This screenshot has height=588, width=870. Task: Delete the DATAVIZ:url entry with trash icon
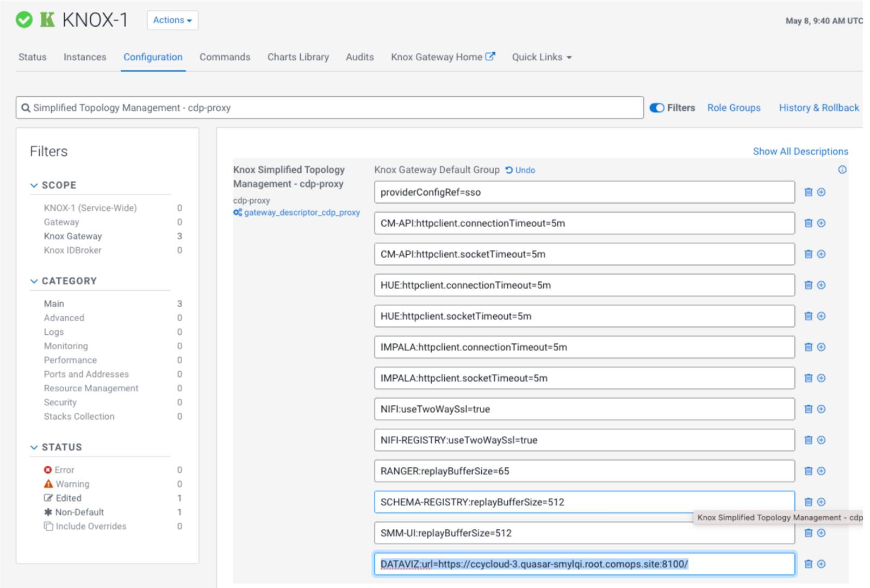click(808, 564)
